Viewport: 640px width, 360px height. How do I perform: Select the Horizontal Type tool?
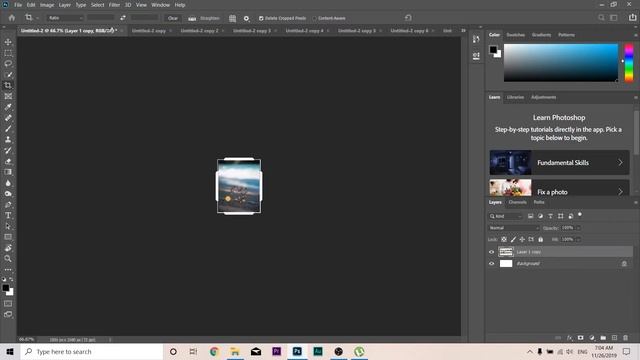tap(8, 215)
